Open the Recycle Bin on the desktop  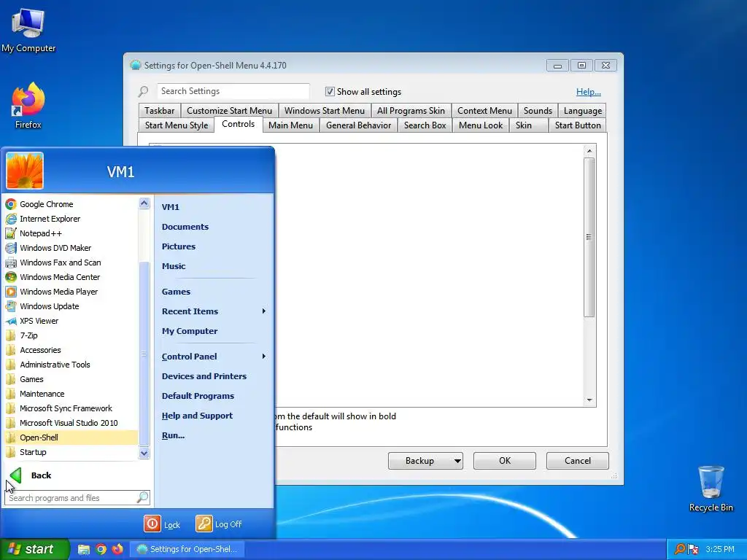point(711,489)
